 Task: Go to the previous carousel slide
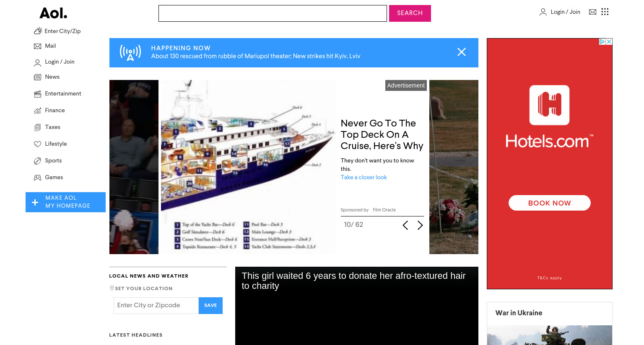405,225
